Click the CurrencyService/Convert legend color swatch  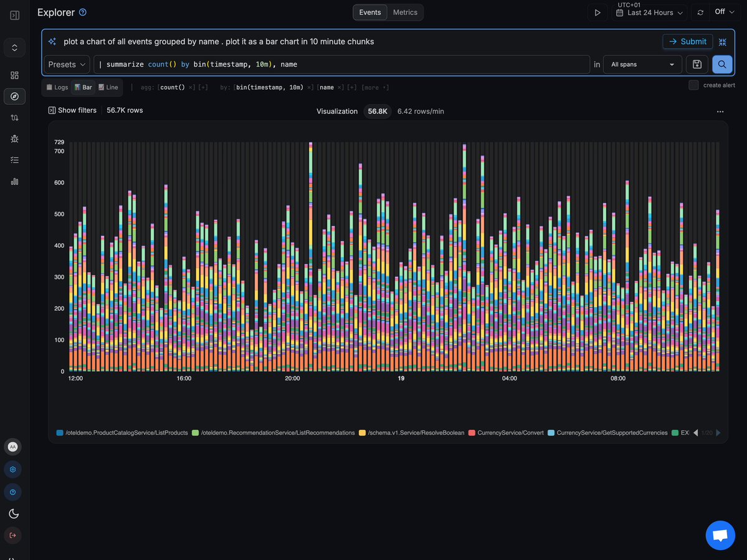click(472, 432)
